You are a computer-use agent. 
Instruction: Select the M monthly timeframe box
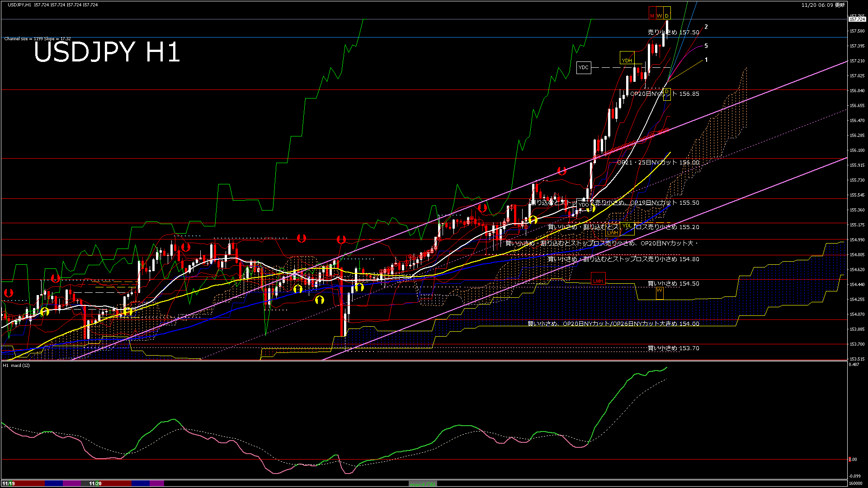click(652, 15)
